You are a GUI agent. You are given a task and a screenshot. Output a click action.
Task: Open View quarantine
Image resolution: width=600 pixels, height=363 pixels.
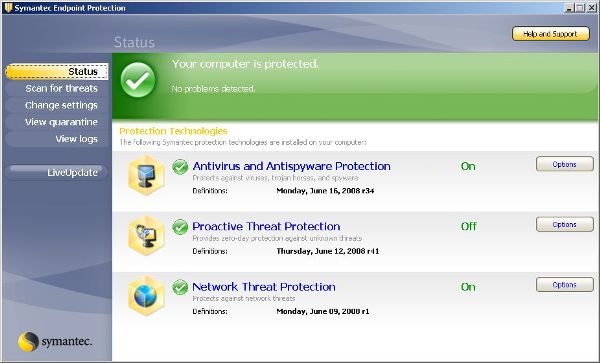pyautogui.click(x=57, y=122)
